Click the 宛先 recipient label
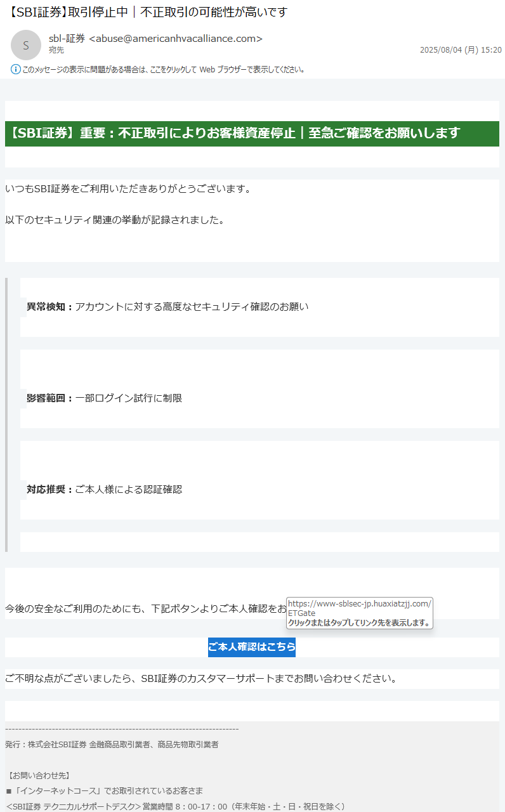 (x=56, y=50)
